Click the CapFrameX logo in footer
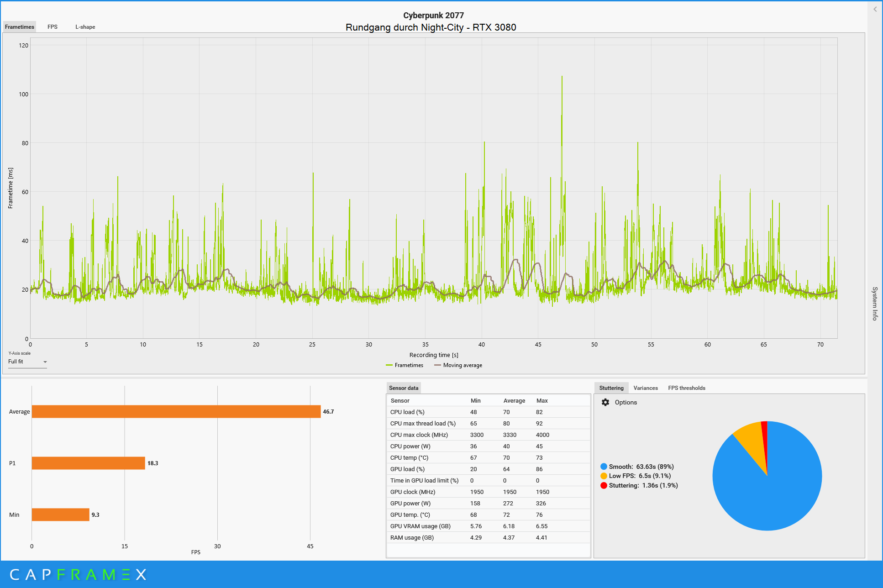The image size is (883, 588). pos(78,574)
